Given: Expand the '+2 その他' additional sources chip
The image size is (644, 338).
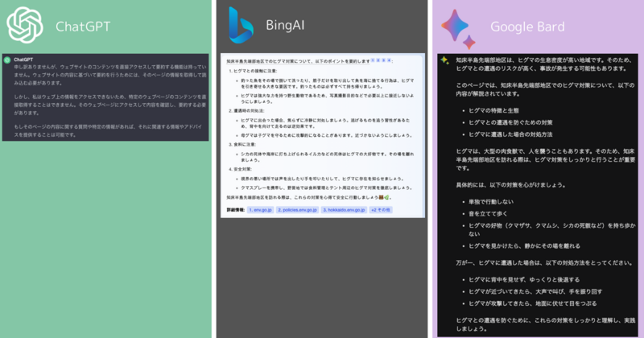Looking at the screenshot, I should [x=381, y=210].
